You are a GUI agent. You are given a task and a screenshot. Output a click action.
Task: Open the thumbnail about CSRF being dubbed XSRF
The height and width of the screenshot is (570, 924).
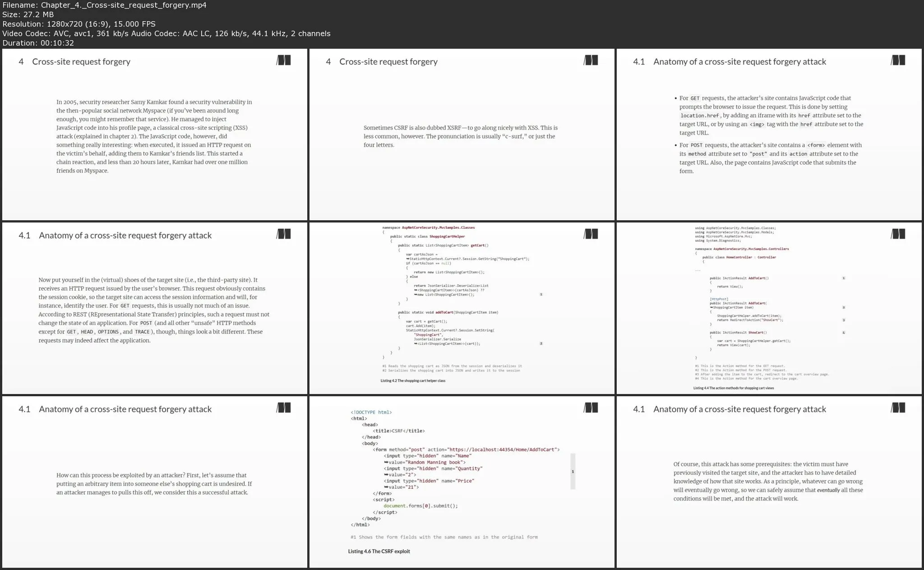(462, 134)
